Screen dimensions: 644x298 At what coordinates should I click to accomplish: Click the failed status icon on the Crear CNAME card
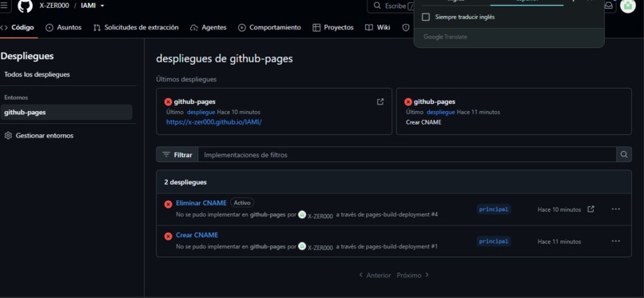point(407,102)
